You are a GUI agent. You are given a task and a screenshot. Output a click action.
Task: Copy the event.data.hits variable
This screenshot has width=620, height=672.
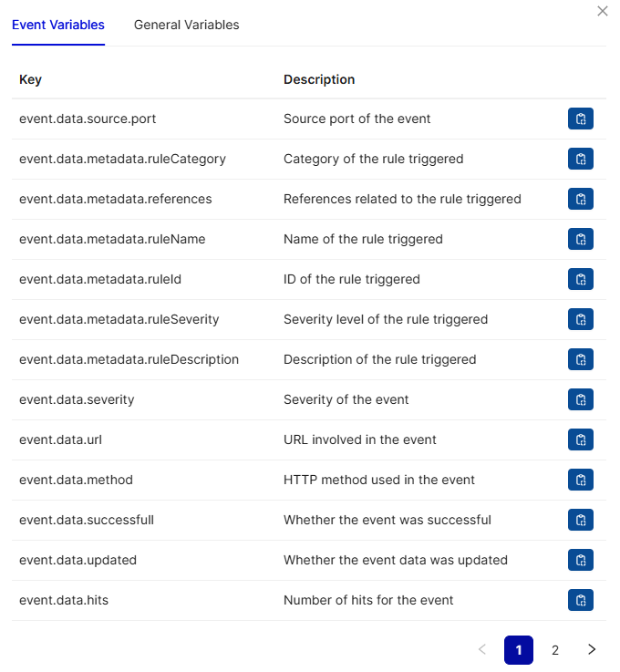(x=581, y=600)
